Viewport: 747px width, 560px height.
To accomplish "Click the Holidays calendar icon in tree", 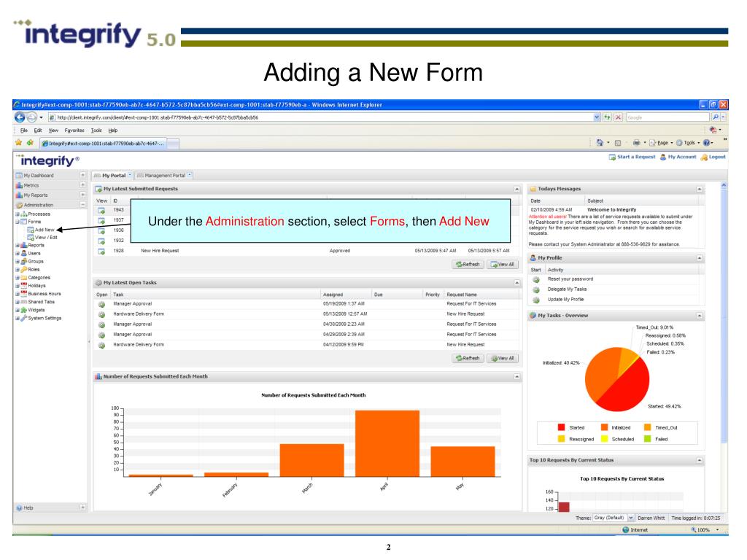I will coord(24,286).
